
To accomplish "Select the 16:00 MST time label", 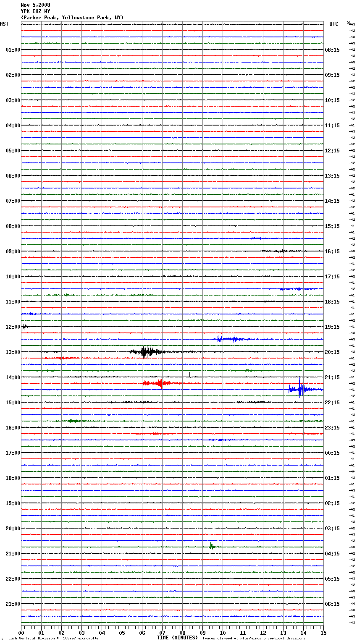I will pos(13,428).
